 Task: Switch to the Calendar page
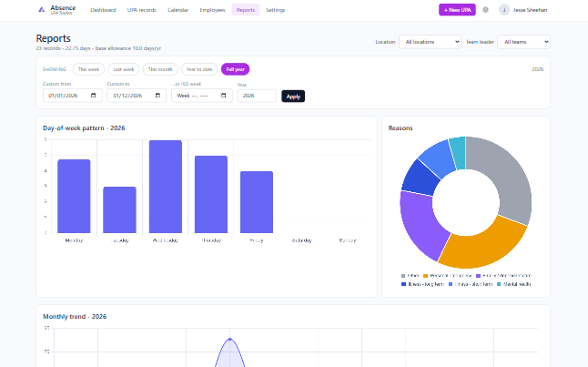coord(177,10)
